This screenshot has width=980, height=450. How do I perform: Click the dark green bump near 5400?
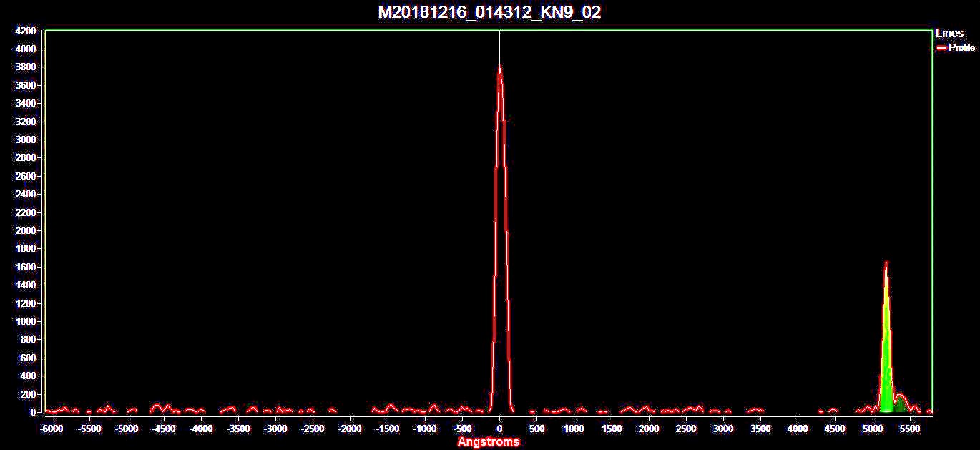coord(901,404)
